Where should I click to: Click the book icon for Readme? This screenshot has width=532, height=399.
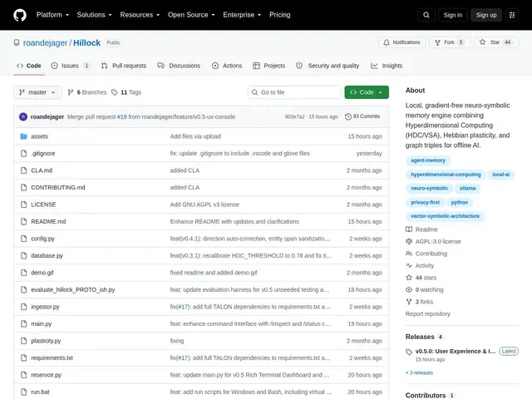(x=409, y=229)
